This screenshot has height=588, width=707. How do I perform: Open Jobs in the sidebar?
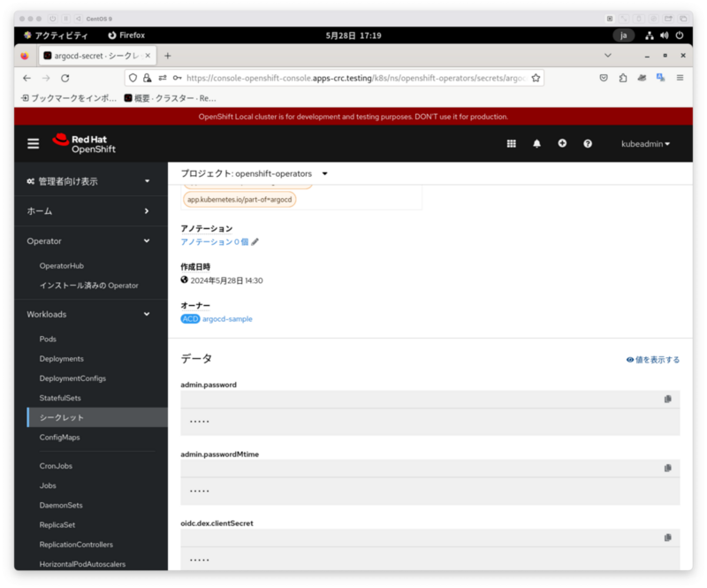(48, 485)
